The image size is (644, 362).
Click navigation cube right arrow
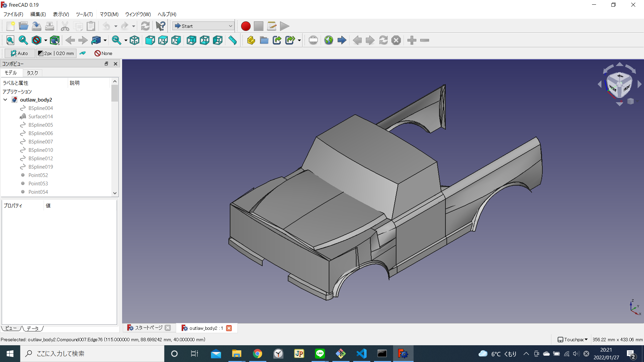tap(639, 84)
